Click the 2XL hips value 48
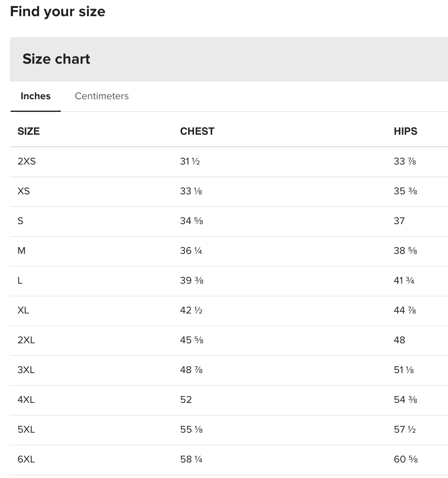The height and width of the screenshot is (478, 448). tap(399, 340)
